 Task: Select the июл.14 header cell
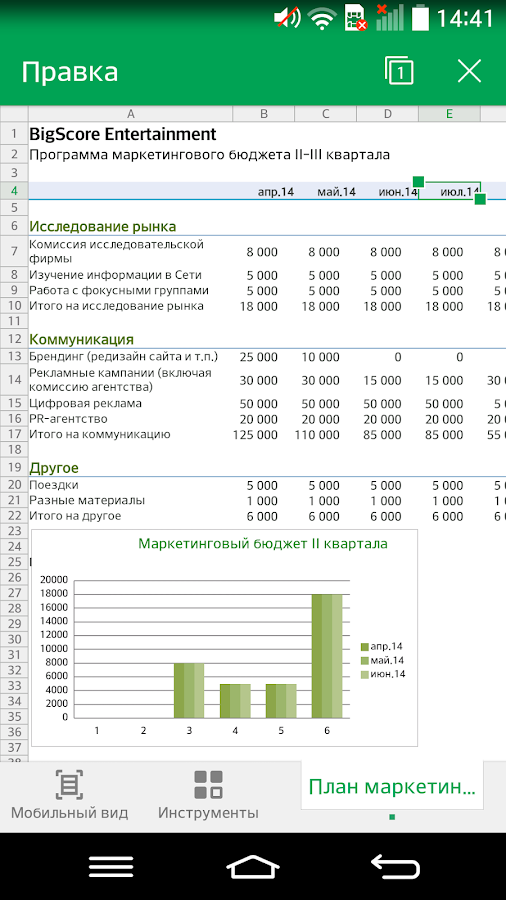click(x=449, y=191)
